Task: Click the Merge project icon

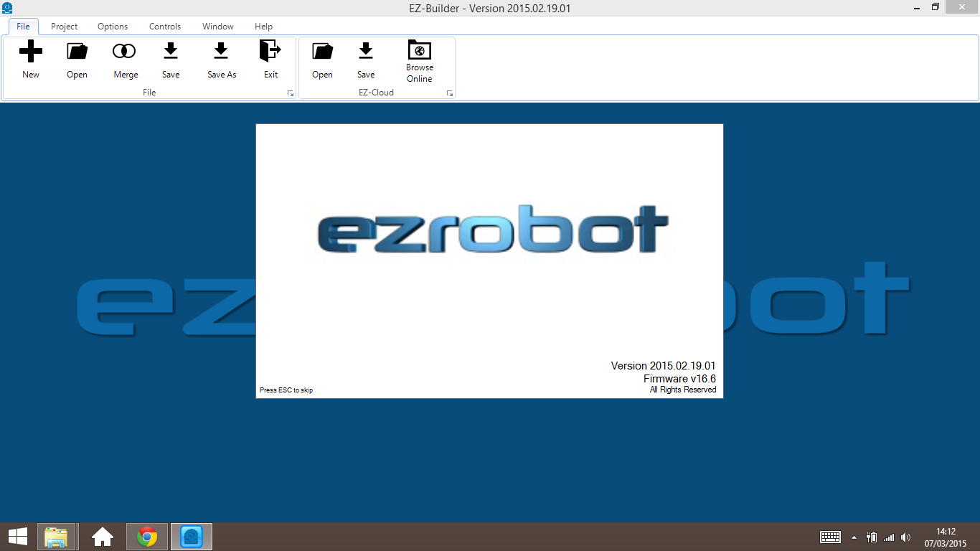Action: coord(125,57)
